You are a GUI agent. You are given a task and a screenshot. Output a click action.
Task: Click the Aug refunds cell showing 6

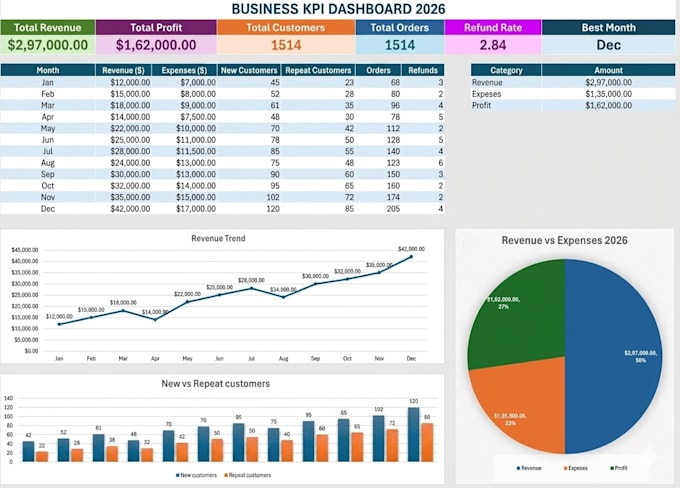click(423, 163)
